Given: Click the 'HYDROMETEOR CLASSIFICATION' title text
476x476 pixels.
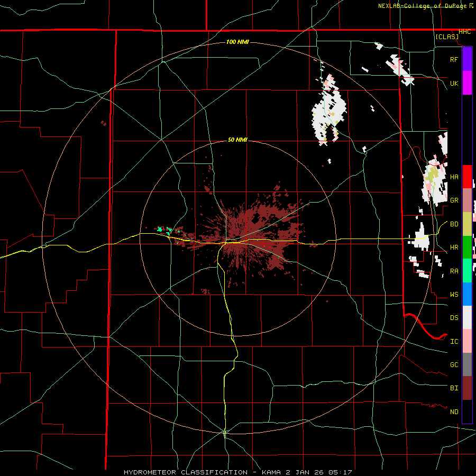Looking at the screenshot, I should [x=186, y=472].
